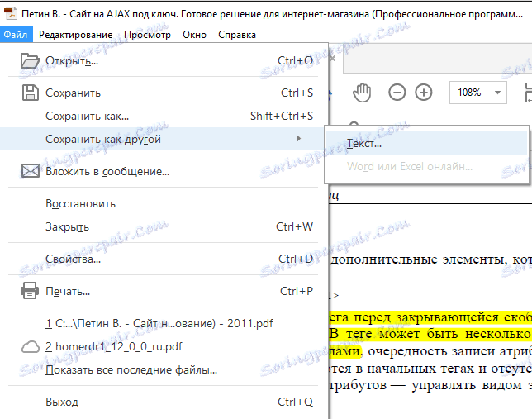The height and width of the screenshot is (419, 532).
Task: Click the highlighted text 'В теге может быть несколько'
Action: click(430, 334)
